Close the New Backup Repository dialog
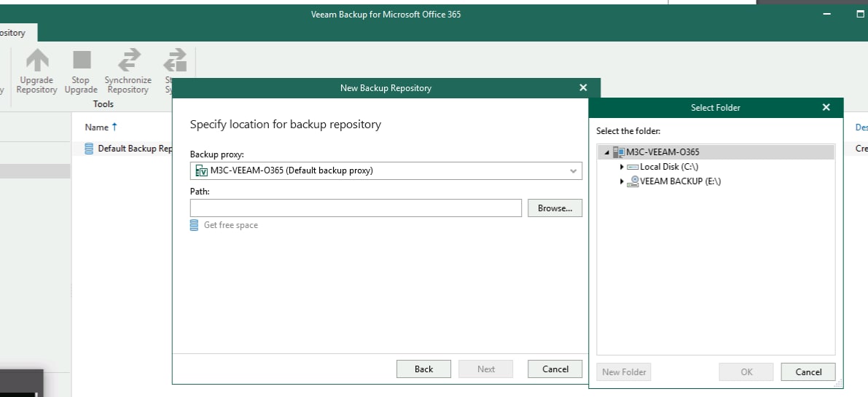Screen dimensions: 868x397 pyautogui.click(x=582, y=88)
